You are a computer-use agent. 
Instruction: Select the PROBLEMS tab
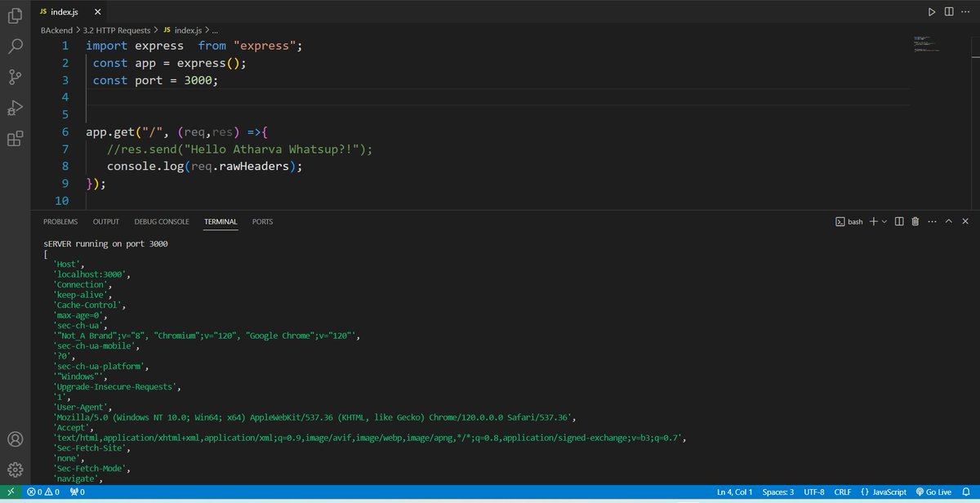click(60, 221)
